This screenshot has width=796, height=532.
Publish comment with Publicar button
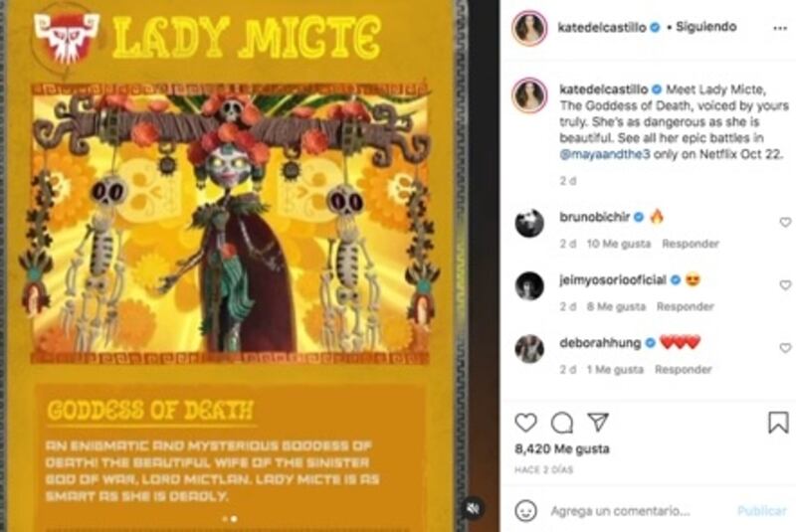762,511
